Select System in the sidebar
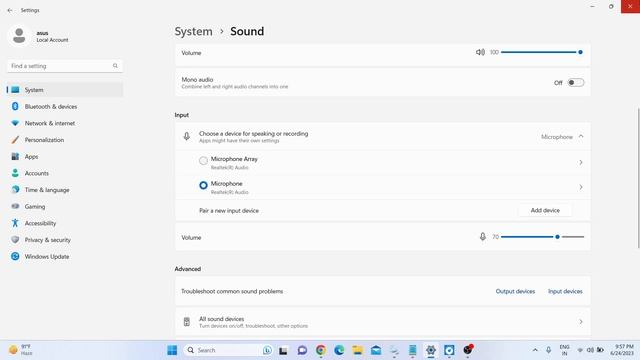The width and height of the screenshot is (640, 360). tap(64, 90)
